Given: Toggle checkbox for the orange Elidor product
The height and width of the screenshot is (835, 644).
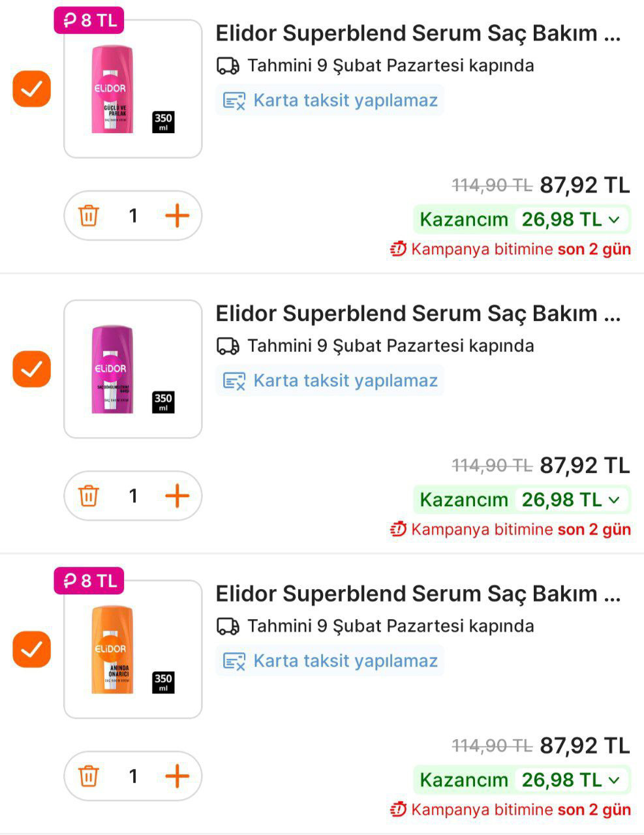Looking at the screenshot, I should [x=31, y=649].
